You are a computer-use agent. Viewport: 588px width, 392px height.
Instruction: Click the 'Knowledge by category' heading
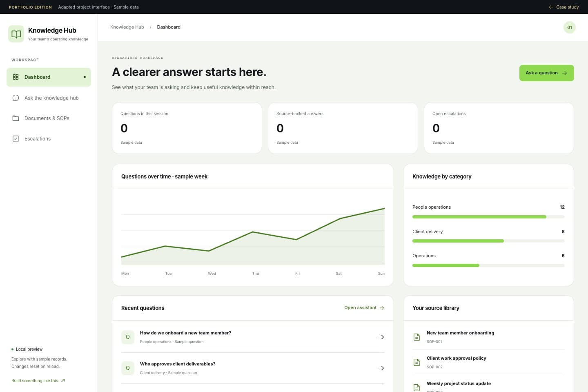442,176
